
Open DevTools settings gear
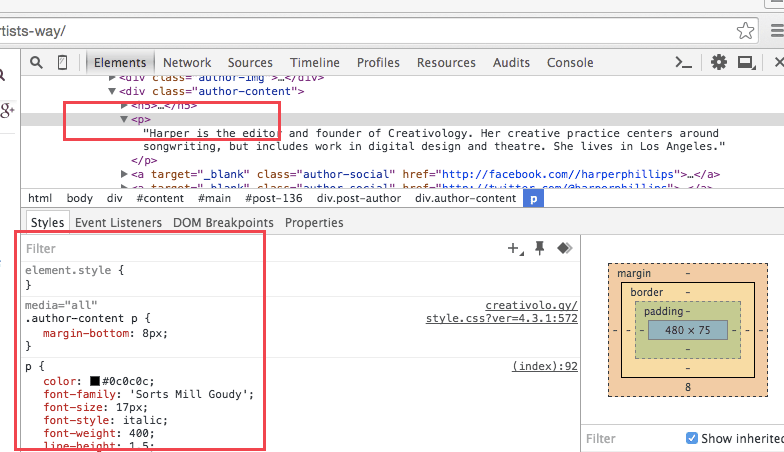pos(718,62)
